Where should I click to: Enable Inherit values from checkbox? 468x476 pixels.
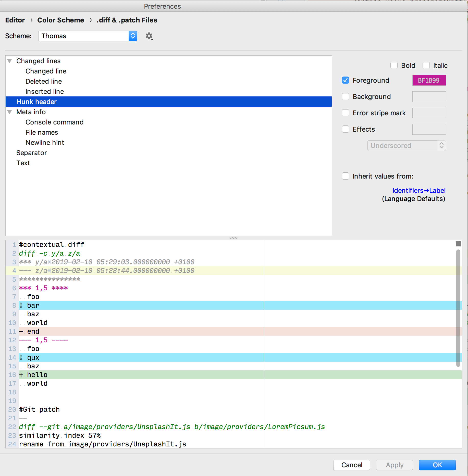coord(346,176)
